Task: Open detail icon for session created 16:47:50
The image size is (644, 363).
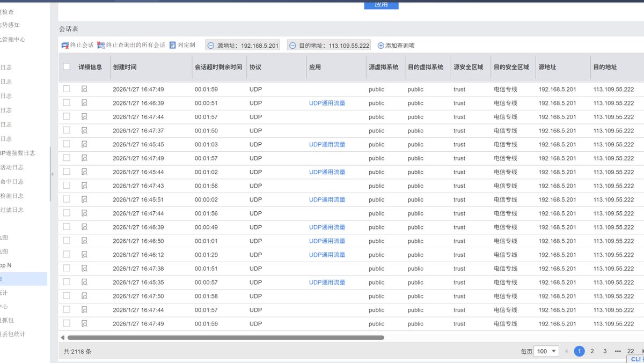Action: [84, 296]
